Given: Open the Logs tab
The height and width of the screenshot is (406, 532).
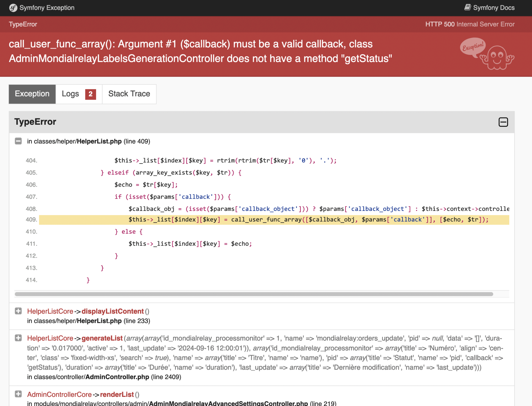Looking at the screenshot, I should pyautogui.click(x=70, y=94).
